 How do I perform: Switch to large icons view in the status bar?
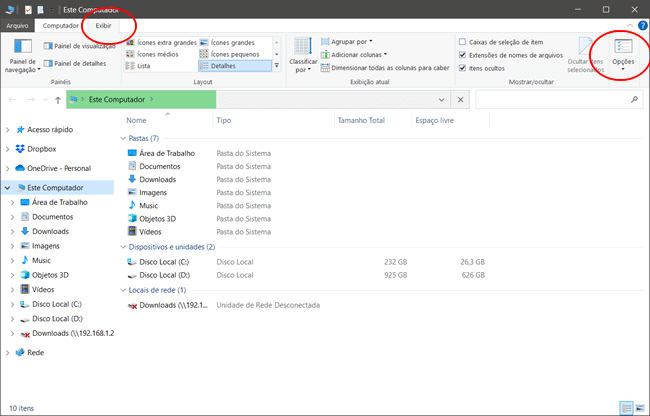(x=639, y=408)
